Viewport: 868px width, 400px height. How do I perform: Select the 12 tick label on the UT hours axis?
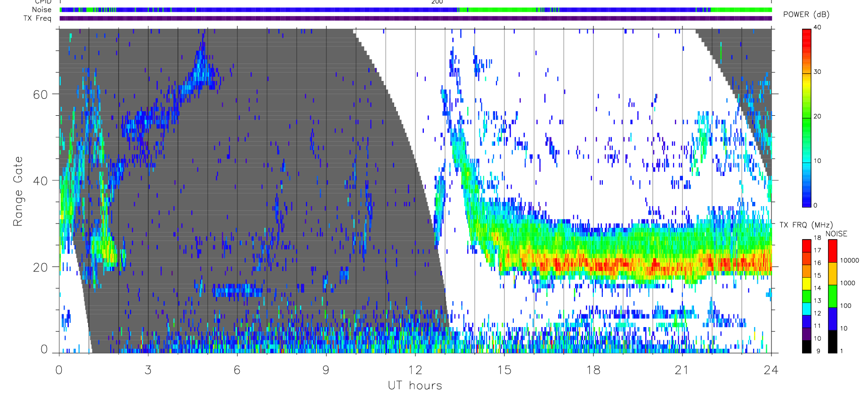(415, 370)
